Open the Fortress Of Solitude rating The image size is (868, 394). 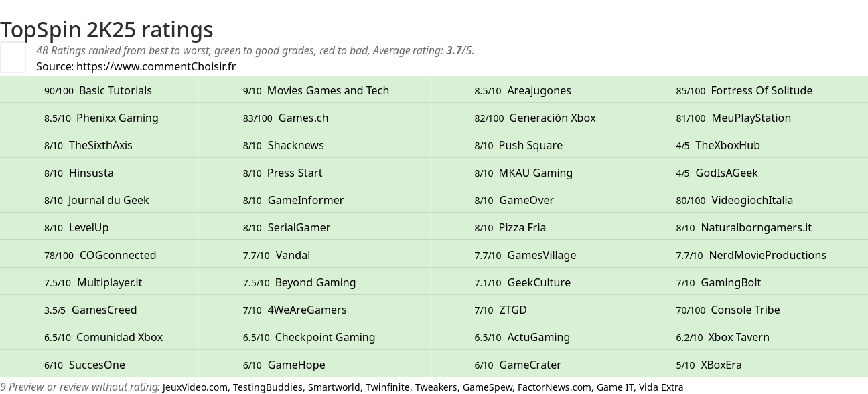(744, 90)
